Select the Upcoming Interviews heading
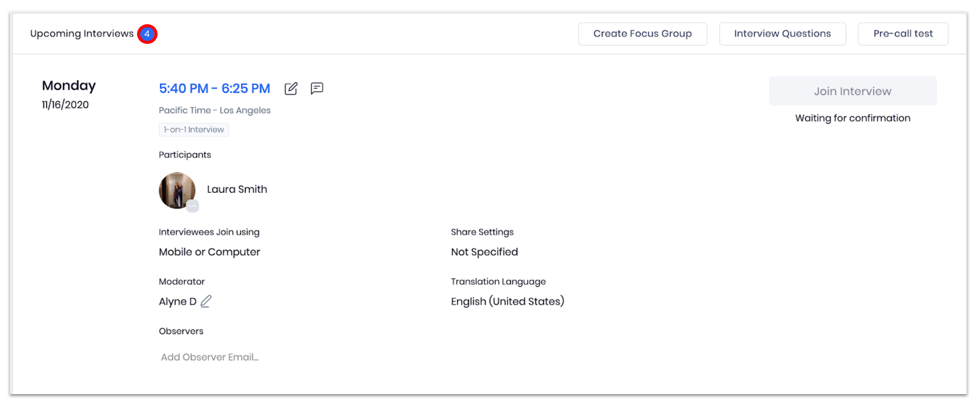This screenshot has width=980, height=410. (82, 34)
